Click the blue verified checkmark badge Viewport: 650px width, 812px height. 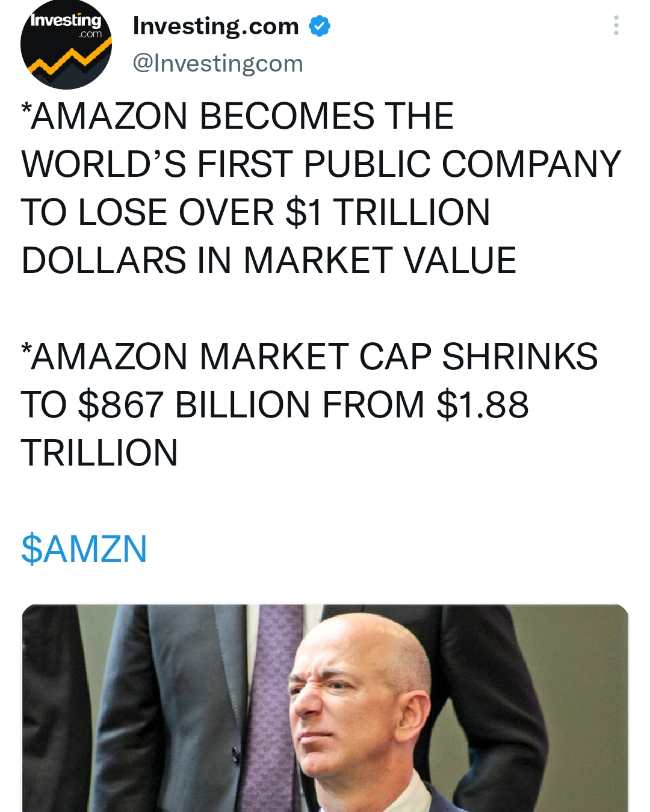tap(320, 26)
